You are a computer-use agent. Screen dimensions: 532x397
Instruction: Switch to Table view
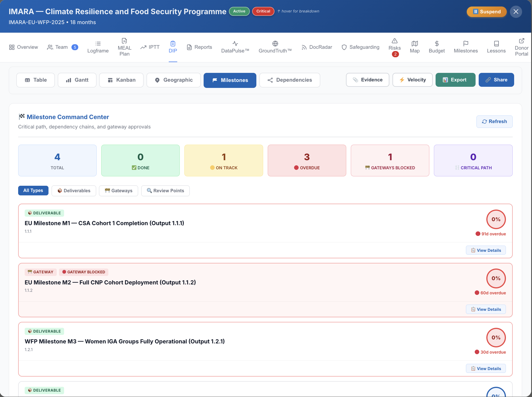point(35,80)
